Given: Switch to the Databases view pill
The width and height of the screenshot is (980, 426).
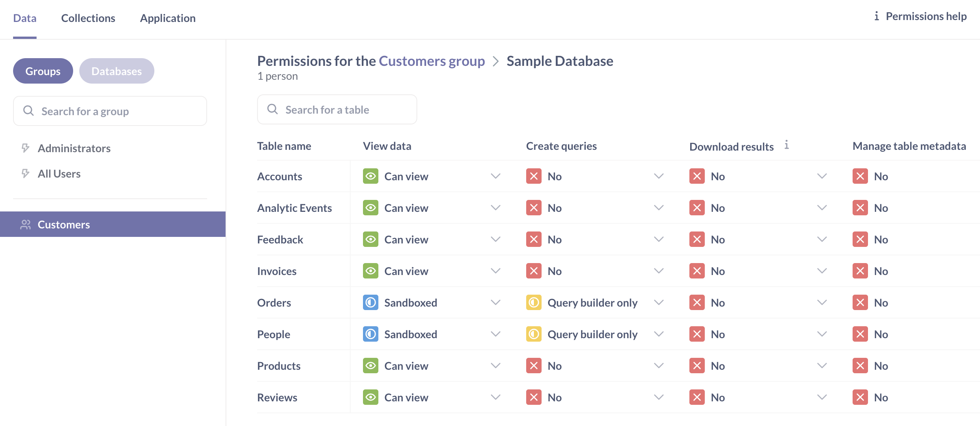Looking at the screenshot, I should coord(117,71).
